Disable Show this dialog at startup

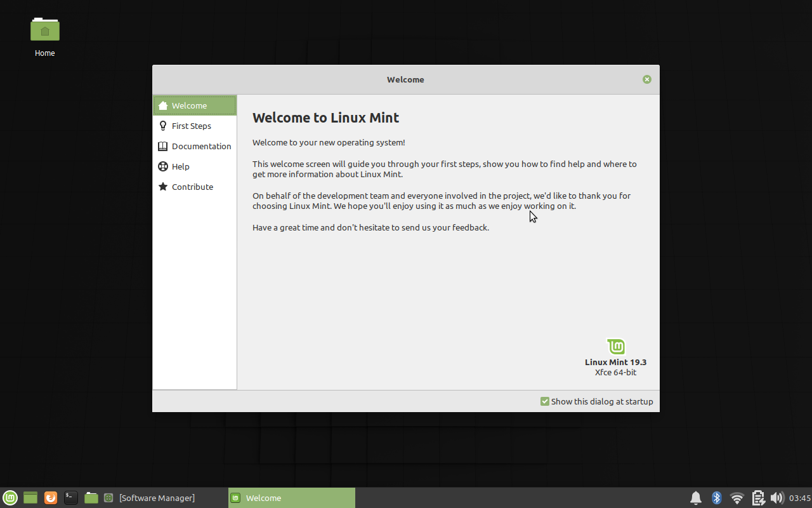(544, 401)
